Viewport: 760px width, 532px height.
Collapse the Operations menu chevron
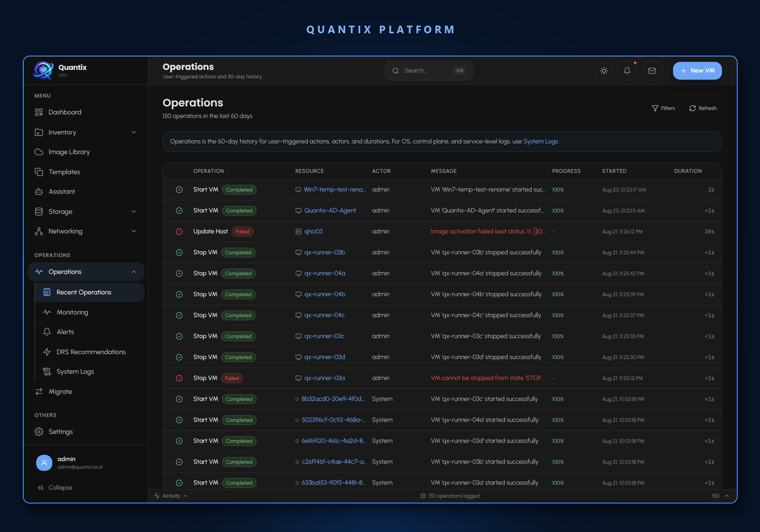tap(133, 272)
